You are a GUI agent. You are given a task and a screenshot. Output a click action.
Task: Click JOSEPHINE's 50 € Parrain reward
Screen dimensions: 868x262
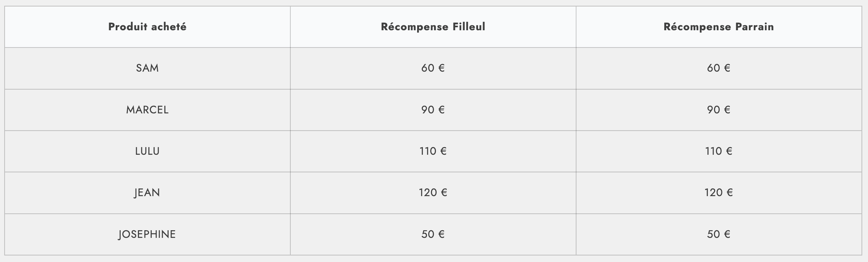point(719,234)
